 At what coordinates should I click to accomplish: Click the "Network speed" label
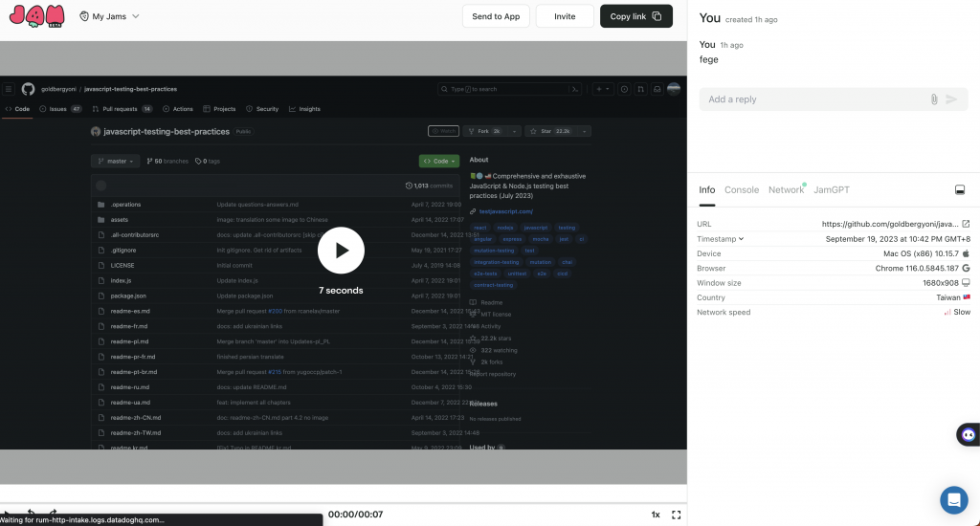click(724, 312)
